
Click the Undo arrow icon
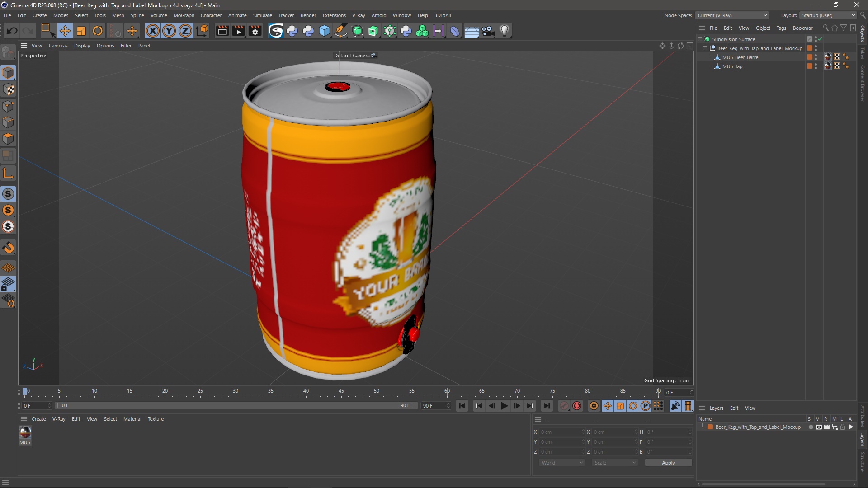(x=12, y=31)
